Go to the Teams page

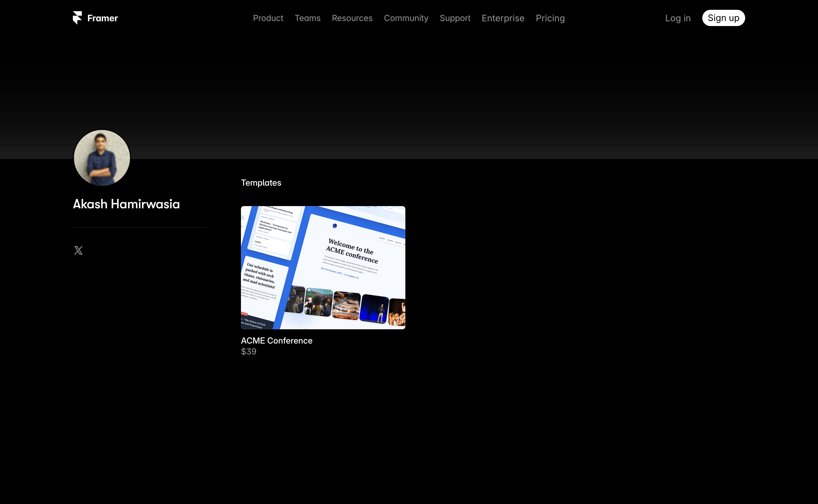tap(308, 18)
